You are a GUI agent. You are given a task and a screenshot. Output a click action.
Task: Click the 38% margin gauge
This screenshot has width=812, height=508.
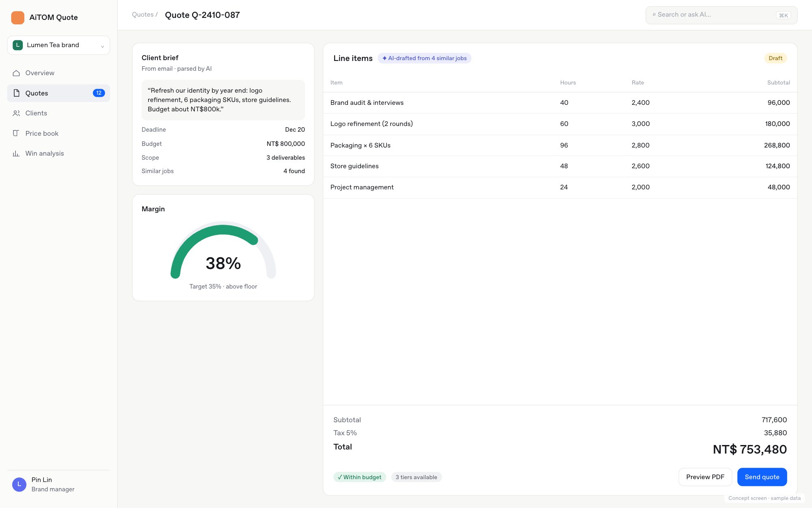223,250
